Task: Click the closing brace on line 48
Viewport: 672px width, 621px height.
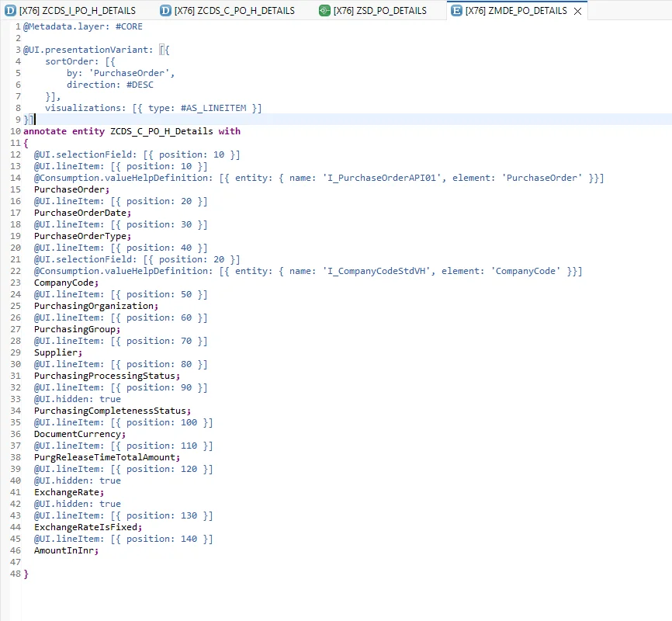Action: (26, 574)
